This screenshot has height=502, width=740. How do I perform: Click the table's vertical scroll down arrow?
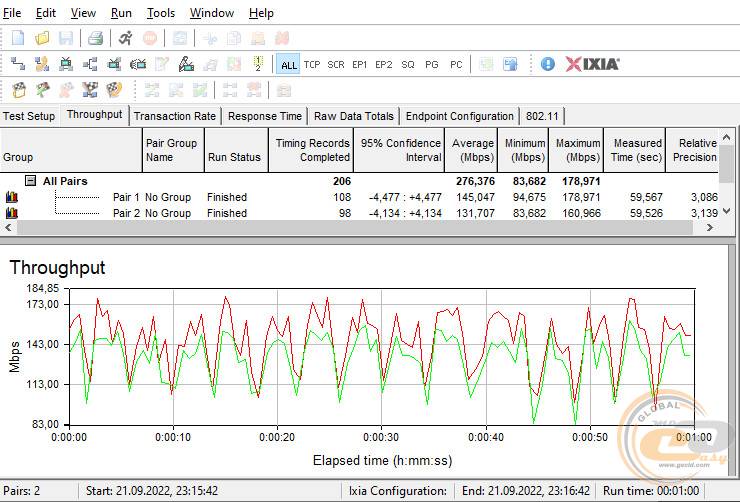coord(727,211)
